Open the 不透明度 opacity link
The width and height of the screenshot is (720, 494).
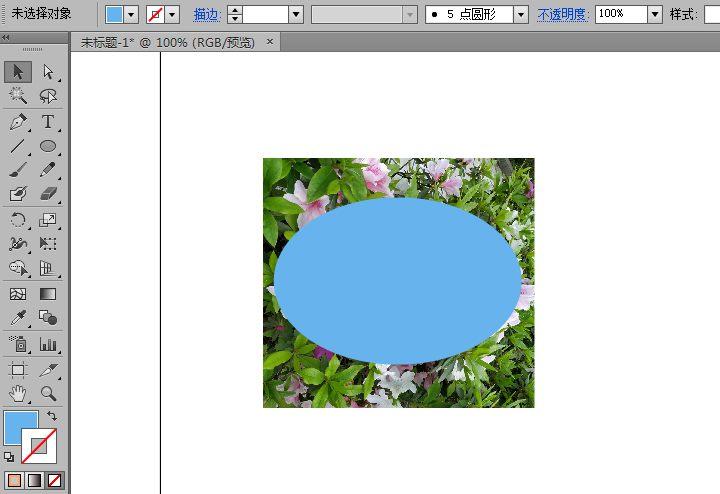coord(563,15)
